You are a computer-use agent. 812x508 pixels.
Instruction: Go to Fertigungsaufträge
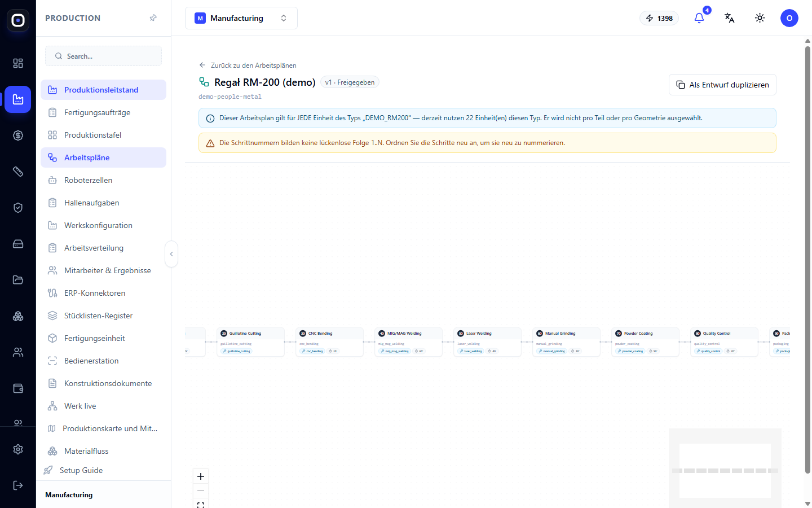point(103,112)
